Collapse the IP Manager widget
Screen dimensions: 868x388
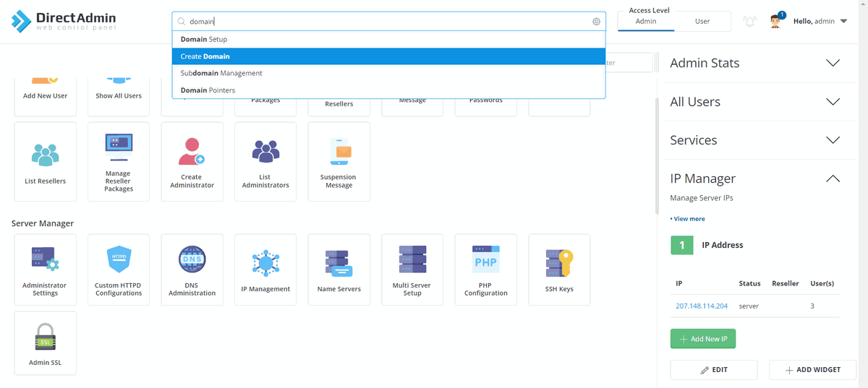pos(833,178)
